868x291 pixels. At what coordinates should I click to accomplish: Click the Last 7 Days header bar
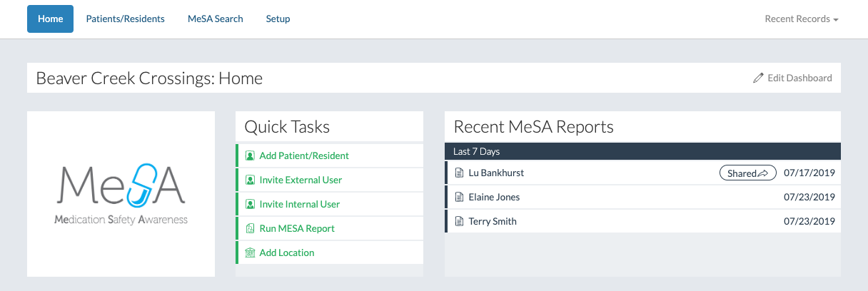click(642, 151)
